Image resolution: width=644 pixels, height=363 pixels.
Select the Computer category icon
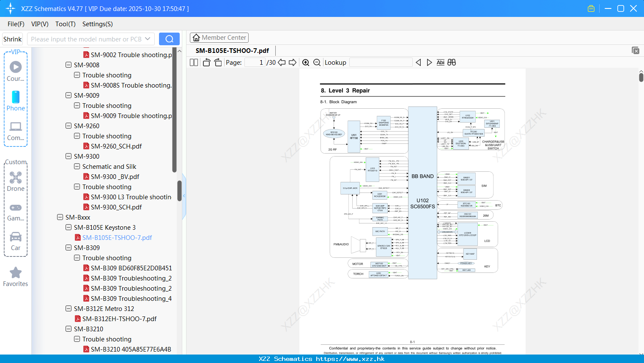pos(16,131)
